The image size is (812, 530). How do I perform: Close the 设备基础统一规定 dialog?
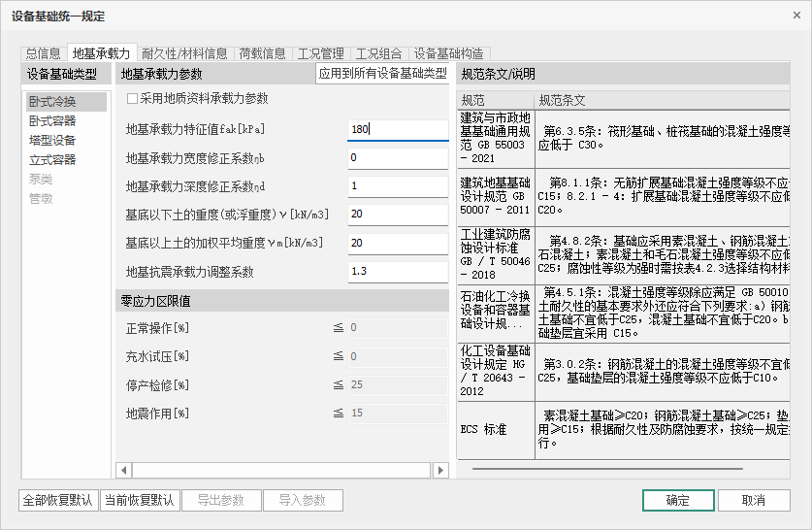(x=796, y=16)
